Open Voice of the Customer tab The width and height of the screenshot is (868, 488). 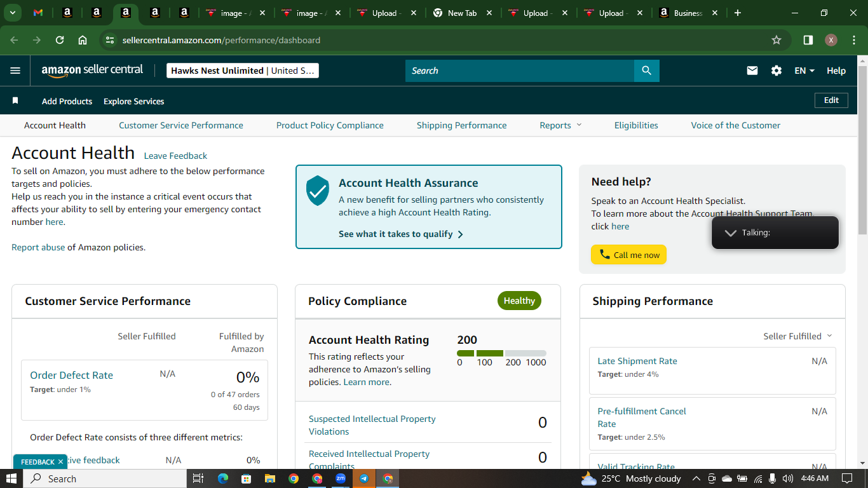click(x=736, y=125)
